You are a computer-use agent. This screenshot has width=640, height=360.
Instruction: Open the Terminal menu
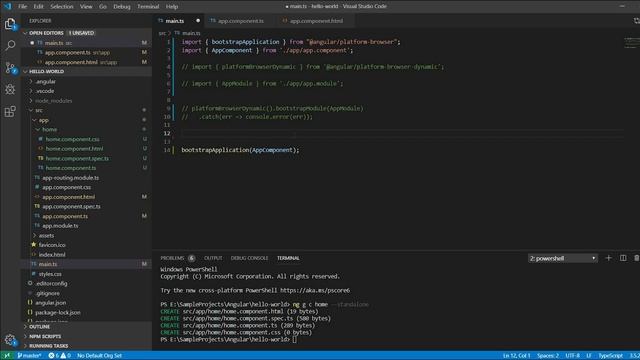pos(148,7)
